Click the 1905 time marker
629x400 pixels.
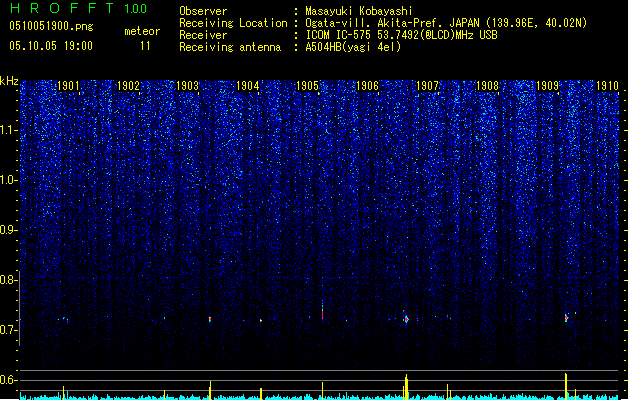coord(307,86)
